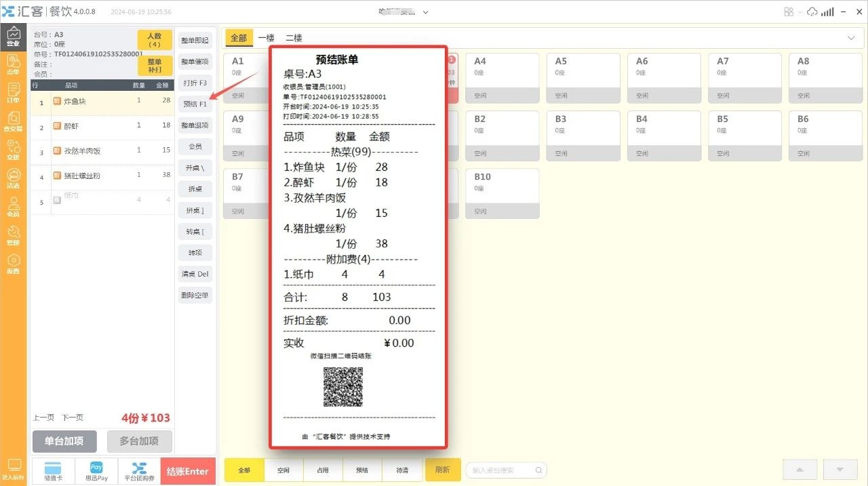Select the 思迅Pay payment icon

point(96,470)
